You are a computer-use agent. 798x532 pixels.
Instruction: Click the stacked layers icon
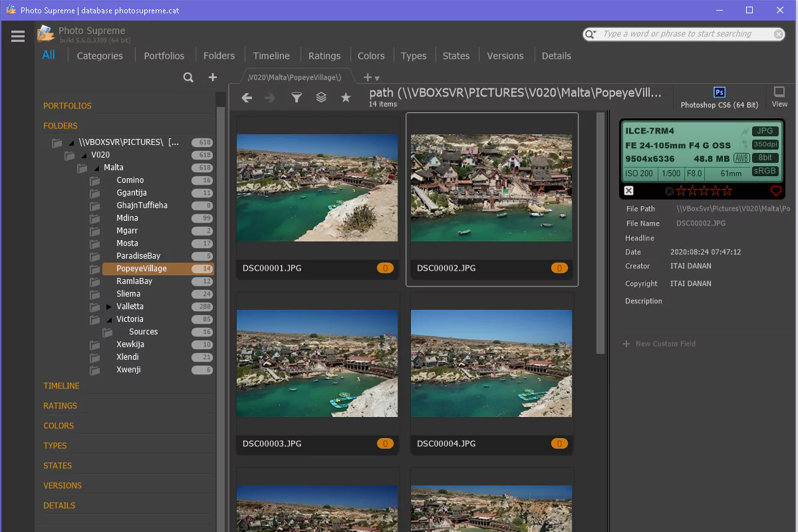(321, 98)
